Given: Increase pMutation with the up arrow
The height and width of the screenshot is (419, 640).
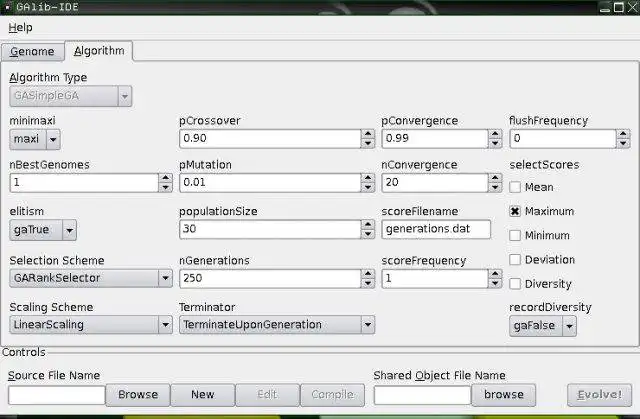Looking at the screenshot, I should (x=368, y=178).
